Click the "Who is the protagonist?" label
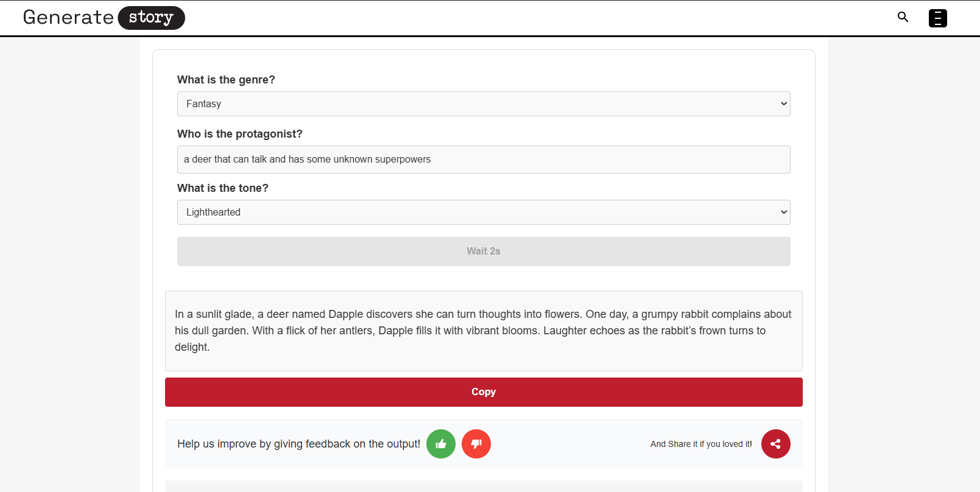 (239, 134)
